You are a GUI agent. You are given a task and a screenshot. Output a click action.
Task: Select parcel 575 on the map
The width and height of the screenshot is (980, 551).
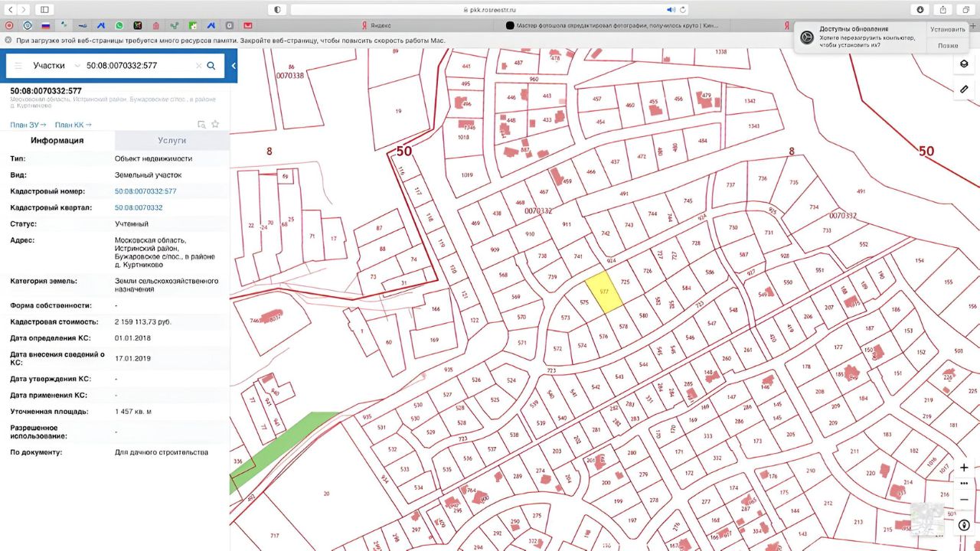[584, 302]
